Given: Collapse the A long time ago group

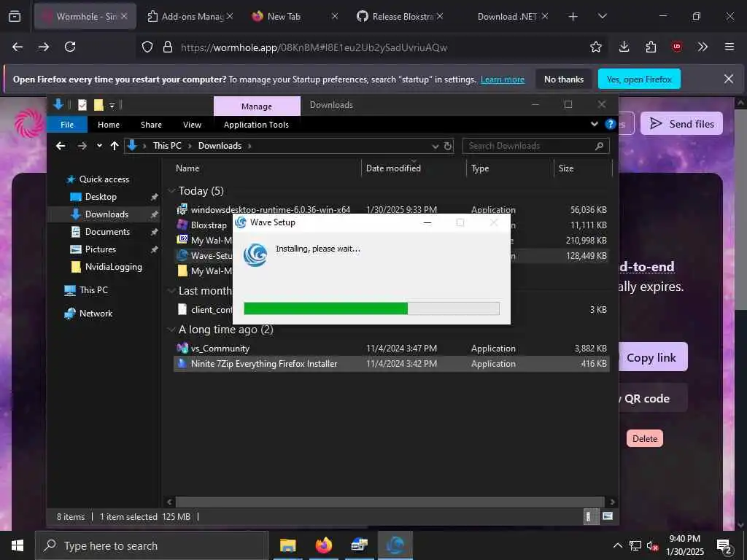Looking at the screenshot, I should point(171,330).
